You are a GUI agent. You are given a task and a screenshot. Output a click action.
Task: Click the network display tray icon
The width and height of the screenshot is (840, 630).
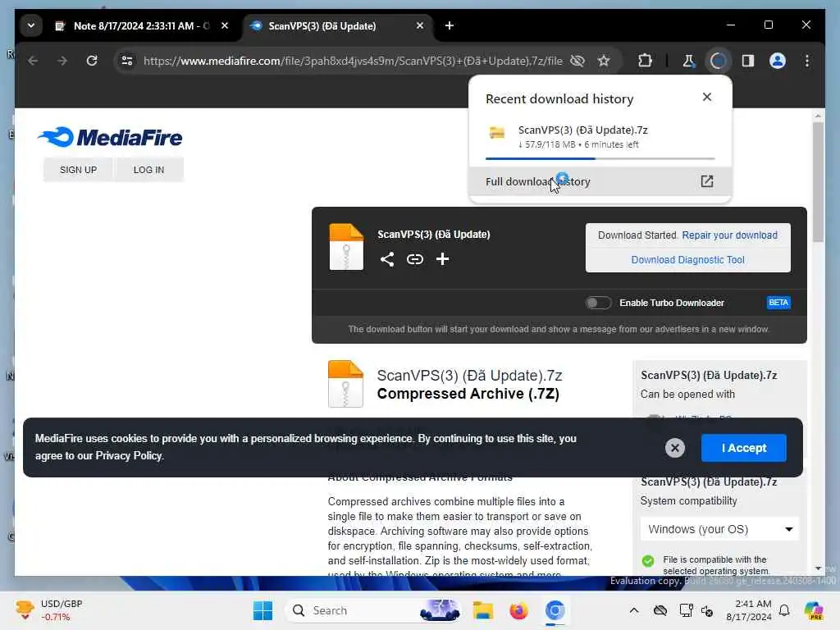point(686,610)
